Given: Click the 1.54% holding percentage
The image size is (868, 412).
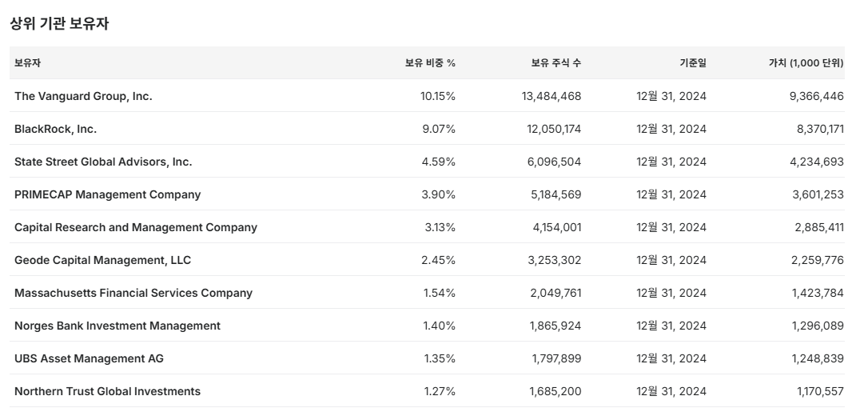Looking at the screenshot, I should (440, 293).
